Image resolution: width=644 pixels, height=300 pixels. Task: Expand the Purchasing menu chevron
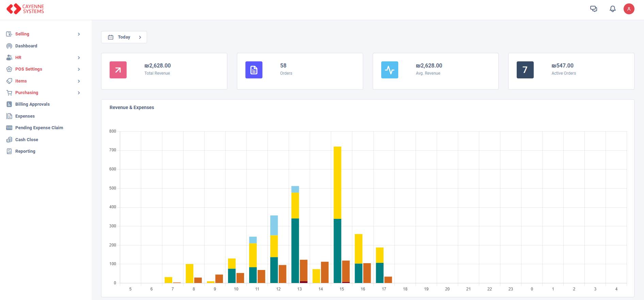pos(79,93)
